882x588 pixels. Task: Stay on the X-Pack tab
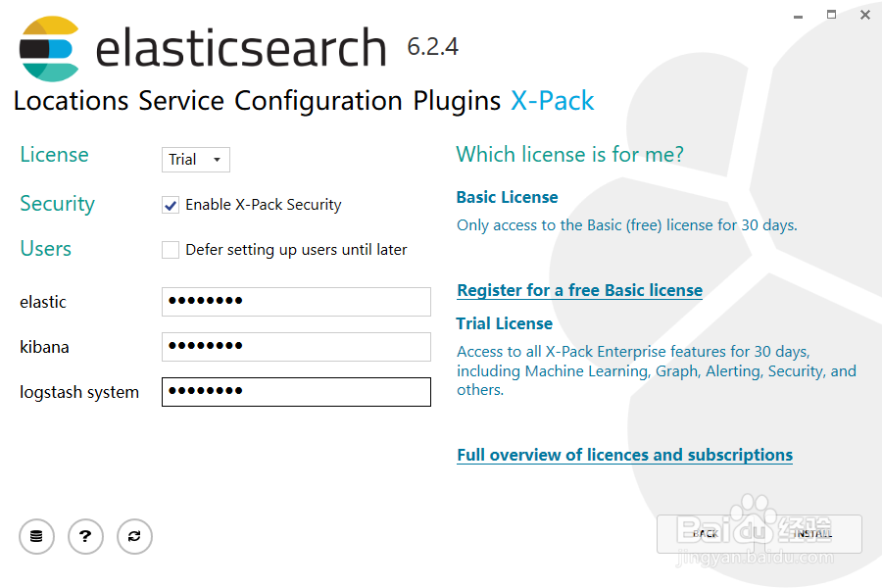(x=552, y=100)
